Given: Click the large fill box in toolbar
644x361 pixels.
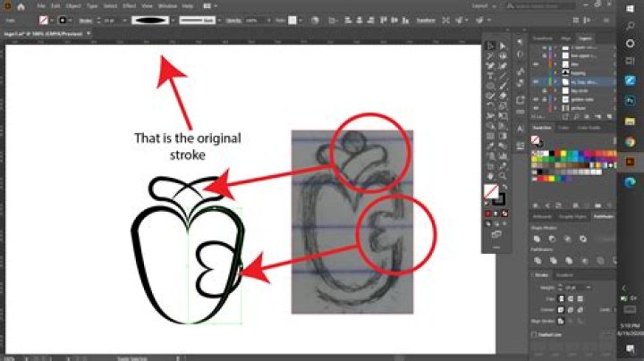Looking at the screenshot, I should pyautogui.click(x=491, y=191).
